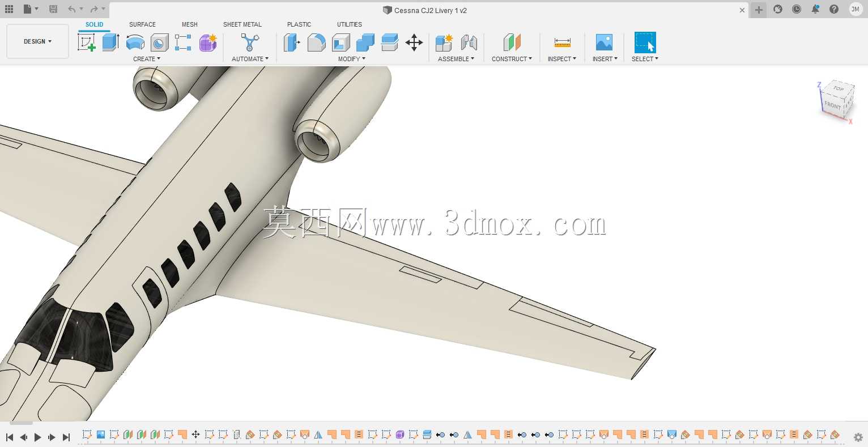Open the redo history dropdown arrow

(104, 9)
